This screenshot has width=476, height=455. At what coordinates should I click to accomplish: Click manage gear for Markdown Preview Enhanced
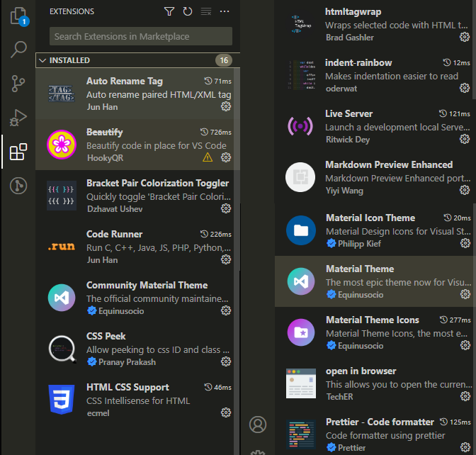click(465, 190)
